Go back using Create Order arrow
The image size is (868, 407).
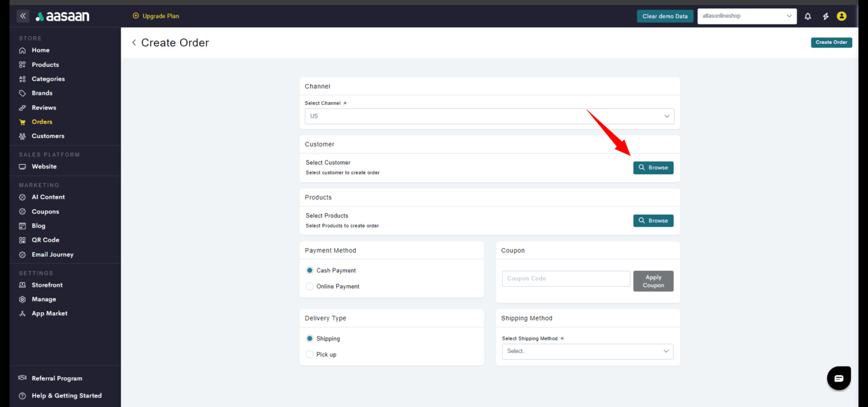pyautogui.click(x=134, y=43)
